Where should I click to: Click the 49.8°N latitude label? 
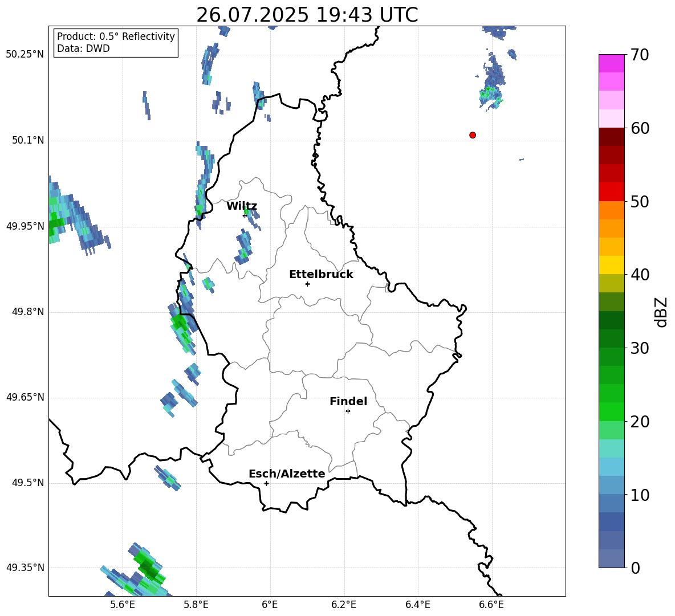pos(27,312)
